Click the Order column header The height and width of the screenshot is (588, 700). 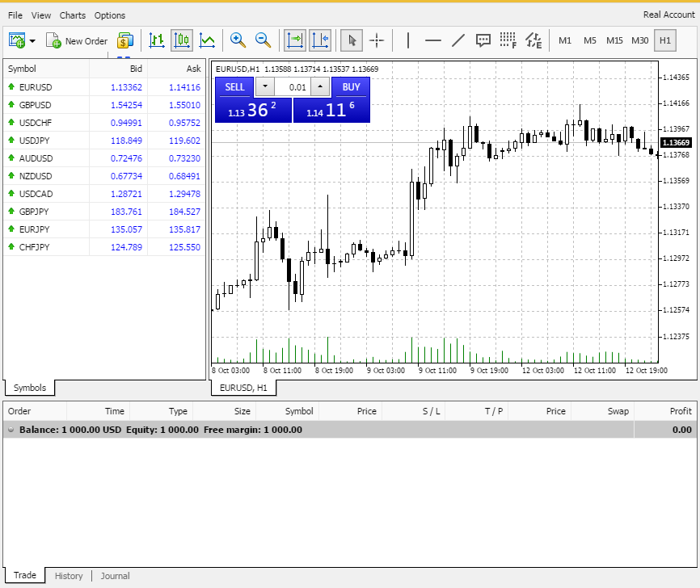[36, 411]
